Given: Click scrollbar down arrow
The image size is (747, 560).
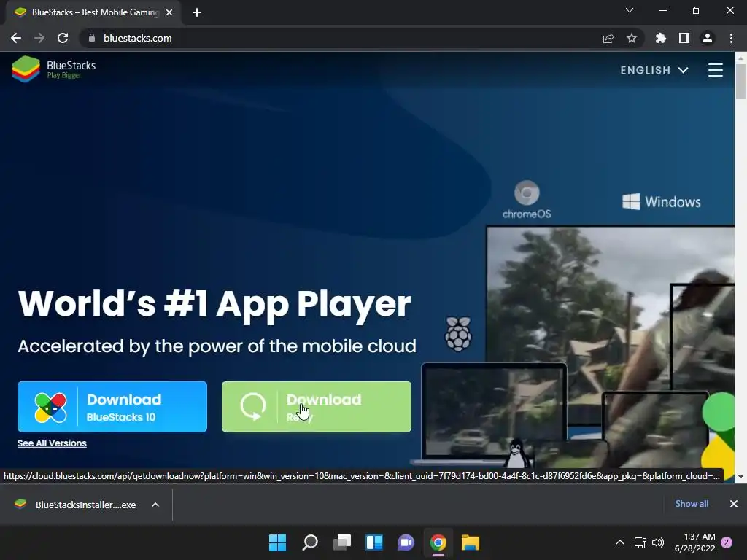Looking at the screenshot, I should coord(740,476).
